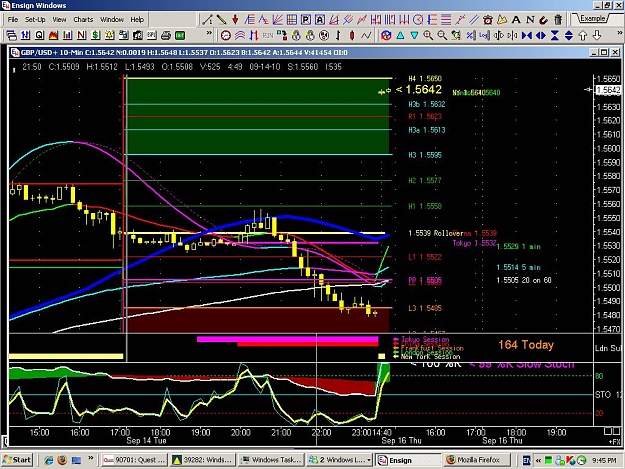Click the 1.5642 price scale marker
The width and height of the screenshot is (625, 469).
point(607,90)
